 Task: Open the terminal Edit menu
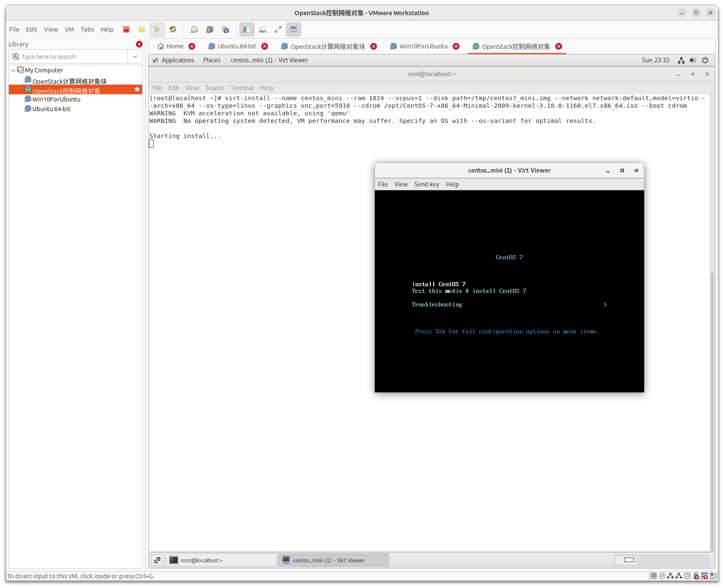[174, 88]
